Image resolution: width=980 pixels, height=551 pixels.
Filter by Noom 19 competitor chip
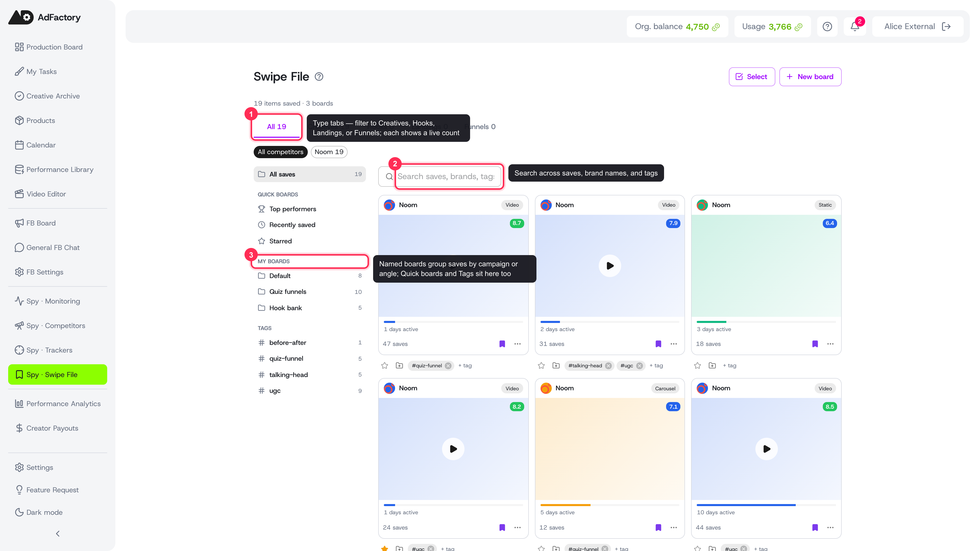point(329,152)
